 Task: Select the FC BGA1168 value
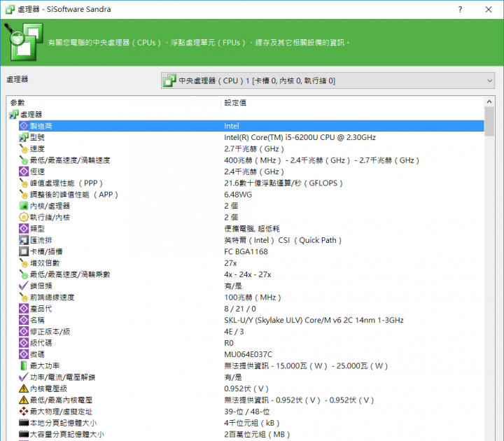246,252
